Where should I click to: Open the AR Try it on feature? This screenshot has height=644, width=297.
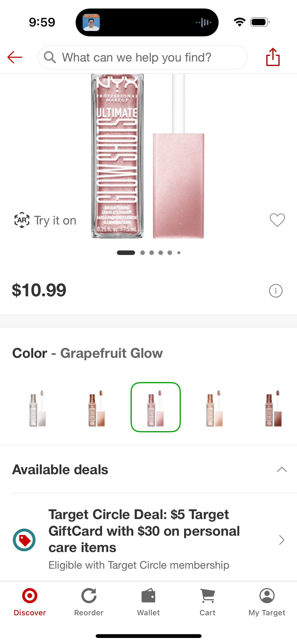(x=45, y=220)
